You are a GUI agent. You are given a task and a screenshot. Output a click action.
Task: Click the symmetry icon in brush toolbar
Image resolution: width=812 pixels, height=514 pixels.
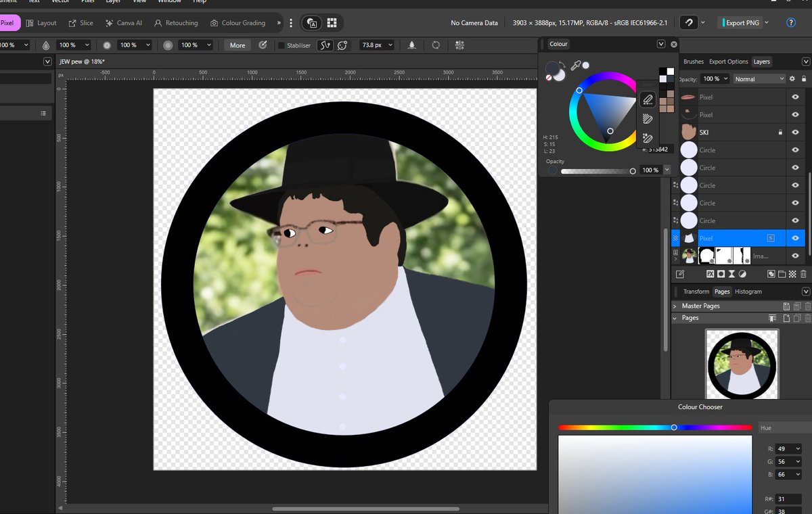[460, 45]
